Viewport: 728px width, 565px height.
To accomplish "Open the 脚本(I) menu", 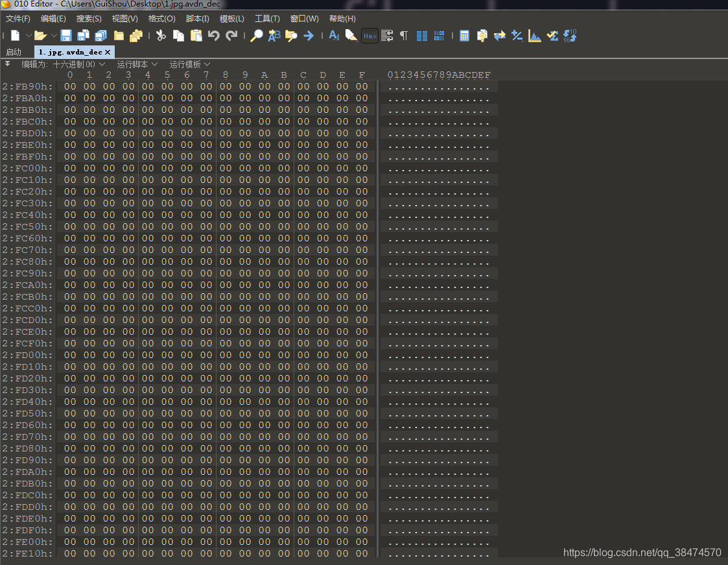I will pyautogui.click(x=197, y=19).
